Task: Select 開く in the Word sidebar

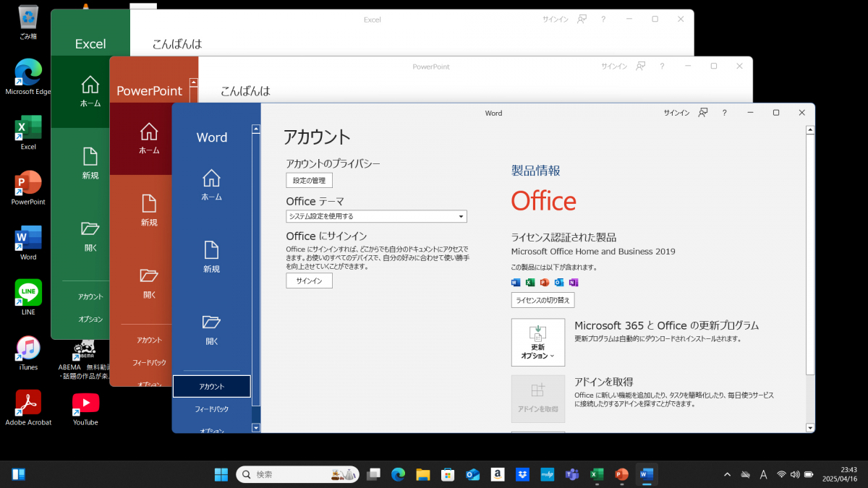Action: point(211,330)
